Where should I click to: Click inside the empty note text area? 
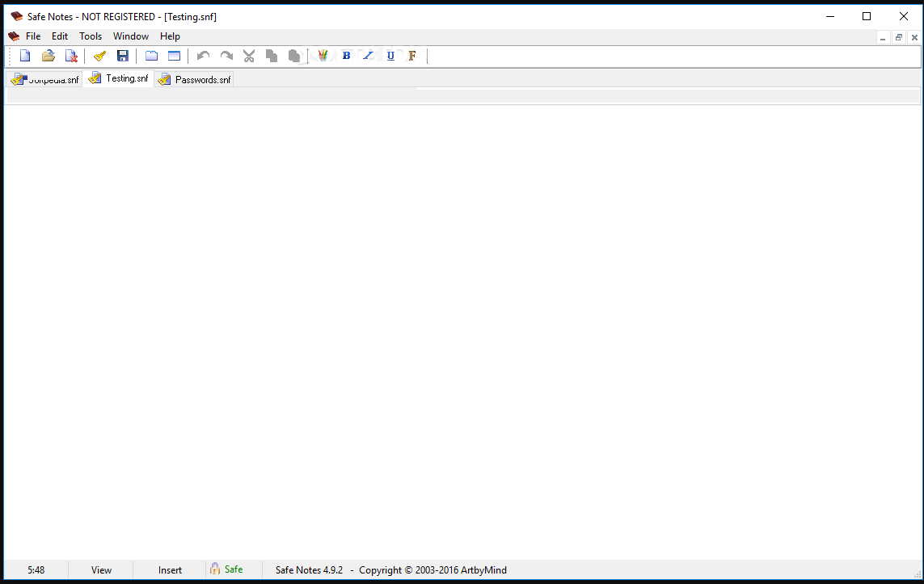[x=461, y=323]
